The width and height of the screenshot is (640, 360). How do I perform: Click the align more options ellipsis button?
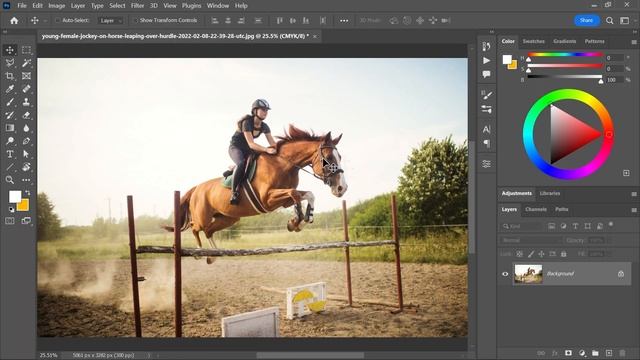[x=344, y=20]
